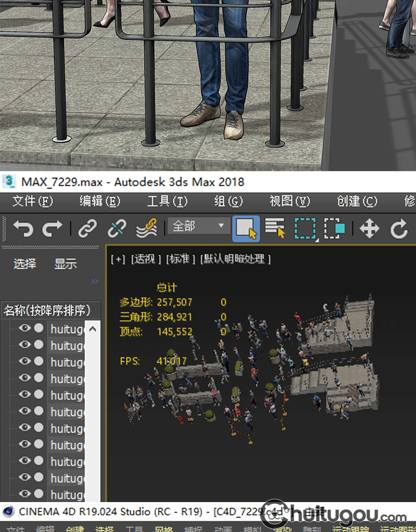Screen dimensions: 416x532
Task: Click the Undo arrow in toolbar
Action: pyautogui.click(x=23, y=228)
